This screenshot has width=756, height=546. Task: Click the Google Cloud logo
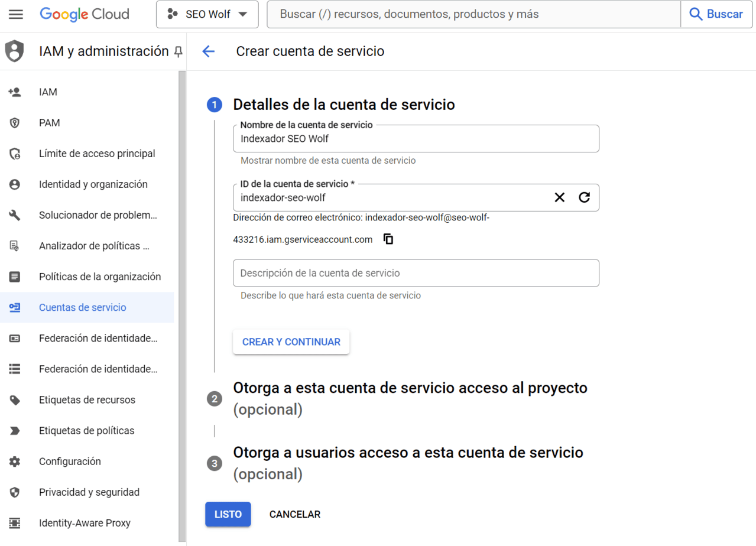(84, 14)
